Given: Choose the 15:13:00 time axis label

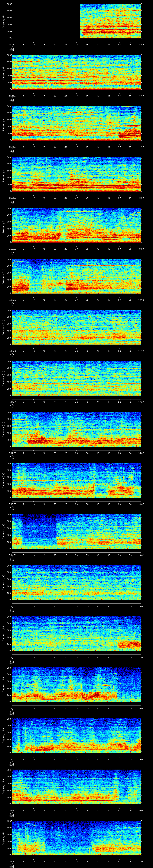Looking at the screenshot, I should (x=12, y=504).
